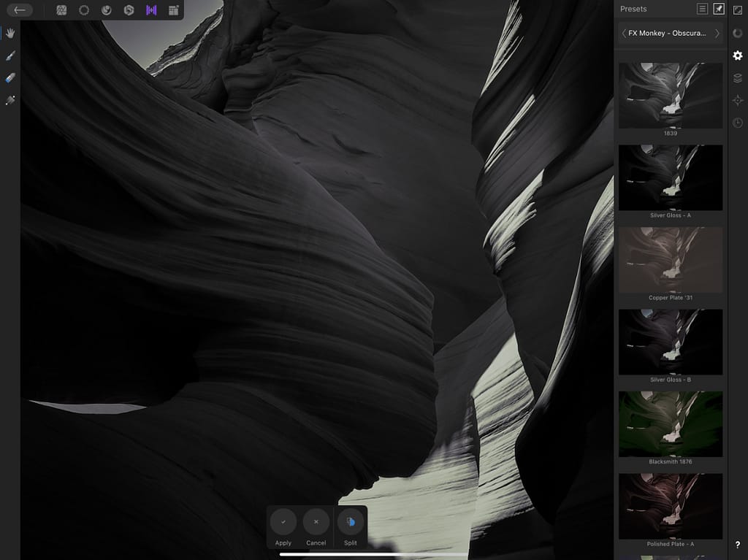Screen dimensions: 748x560
Task: Toggle the pin on the Presets panel
Action: click(720, 9)
